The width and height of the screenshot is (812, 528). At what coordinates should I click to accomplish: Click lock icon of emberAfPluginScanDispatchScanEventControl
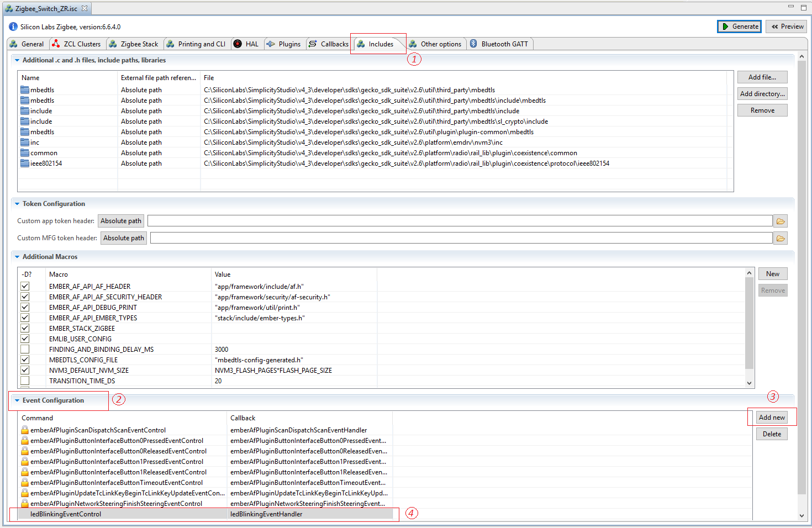tap(25, 430)
